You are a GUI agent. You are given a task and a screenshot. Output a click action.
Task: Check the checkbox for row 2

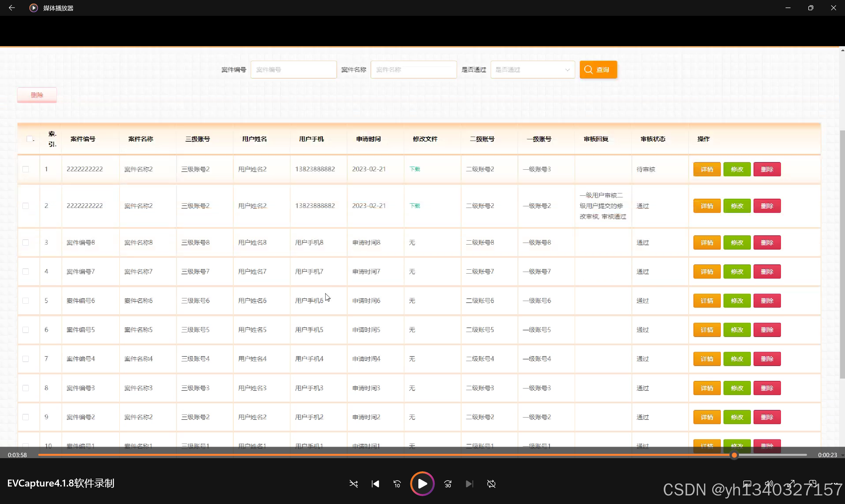[x=25, y=206]
